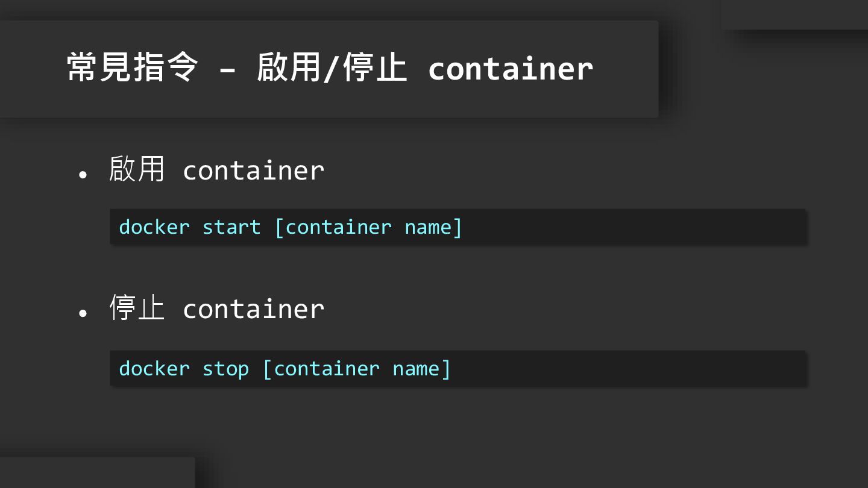The image size is (868, 488).
Task: Click "停止" in the slide title
Action: coord(375,67)
